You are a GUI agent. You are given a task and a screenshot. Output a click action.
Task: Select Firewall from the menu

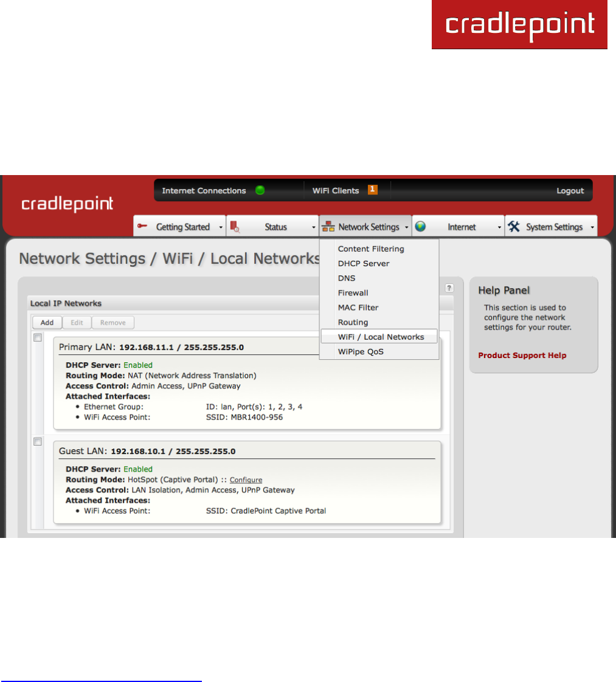click(379, 293)
